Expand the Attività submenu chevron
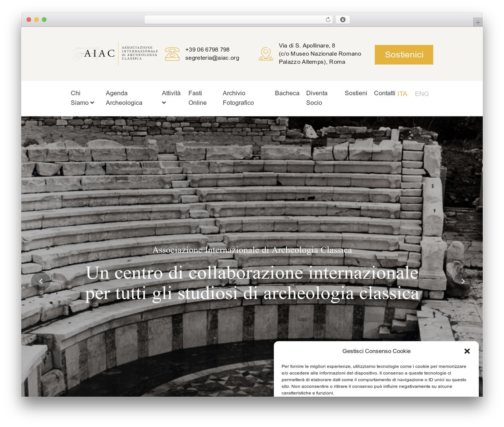 [x=164, y=103]
